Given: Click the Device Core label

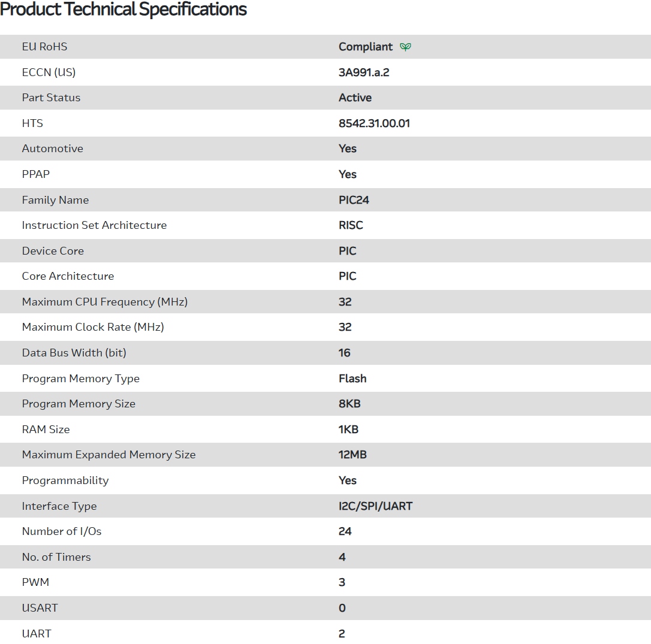Looking at the screenshot, I should click(53, 251).
